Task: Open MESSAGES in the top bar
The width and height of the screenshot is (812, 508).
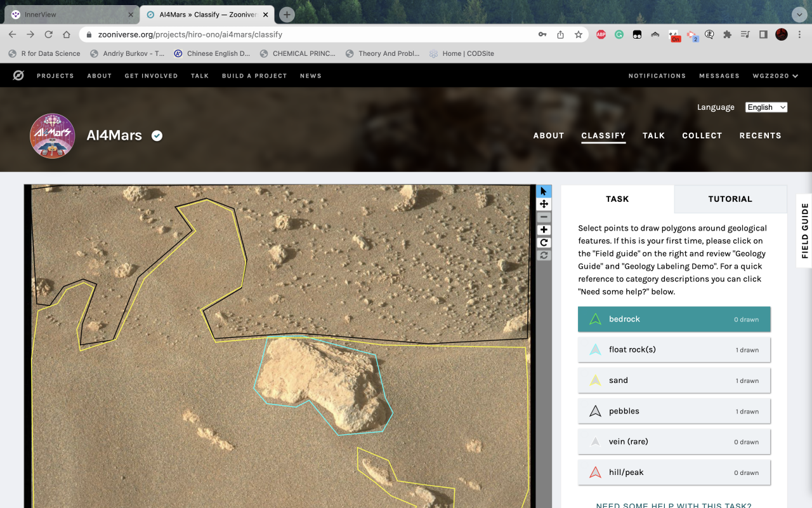Action: pyautogui.click(x=719, y=76)
